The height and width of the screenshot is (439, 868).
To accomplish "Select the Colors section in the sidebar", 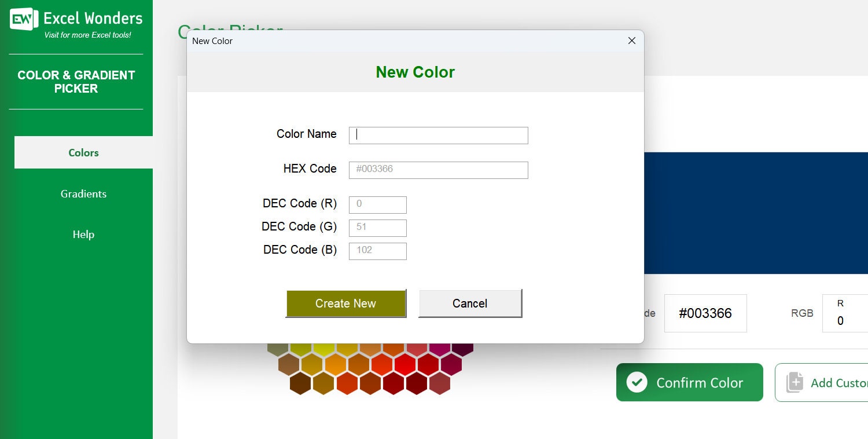I will 83,152.
